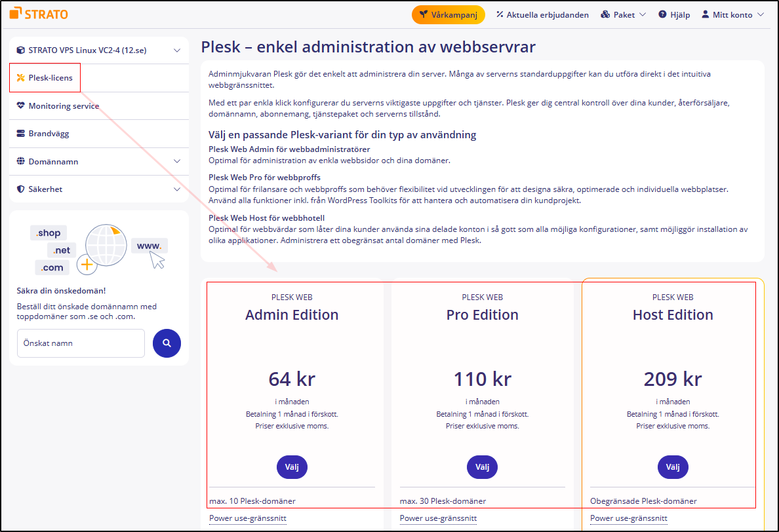Image resolution: width=779 pixels, height=532 pixels.
Task: Click the Välj button for Pro Edition
Action: 482,467
